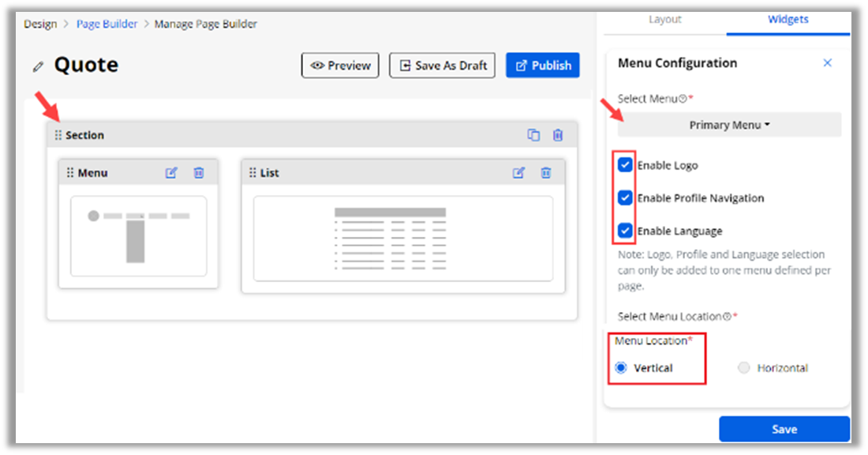Publish the Quote page

click(542, 66)
